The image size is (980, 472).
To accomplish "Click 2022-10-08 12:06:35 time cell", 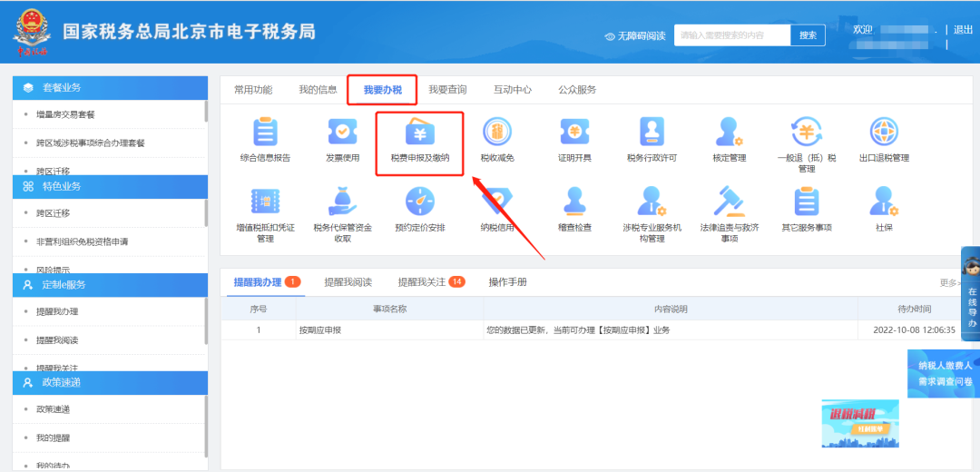I will [915, 330].
